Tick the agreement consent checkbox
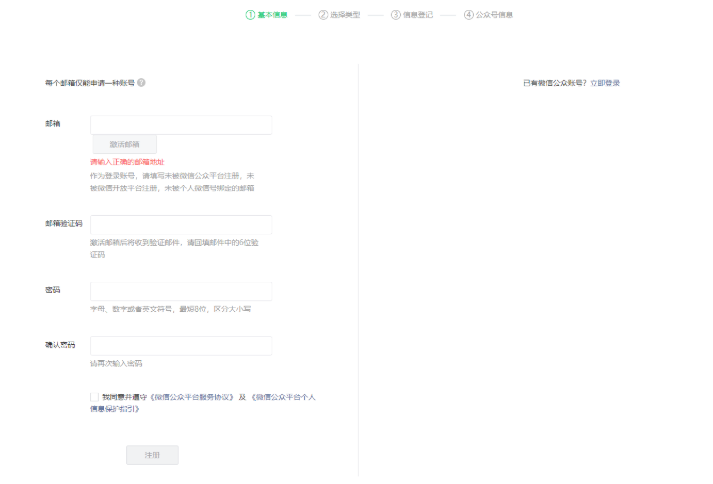Screen dimensions: 713x484 (94, 397)
